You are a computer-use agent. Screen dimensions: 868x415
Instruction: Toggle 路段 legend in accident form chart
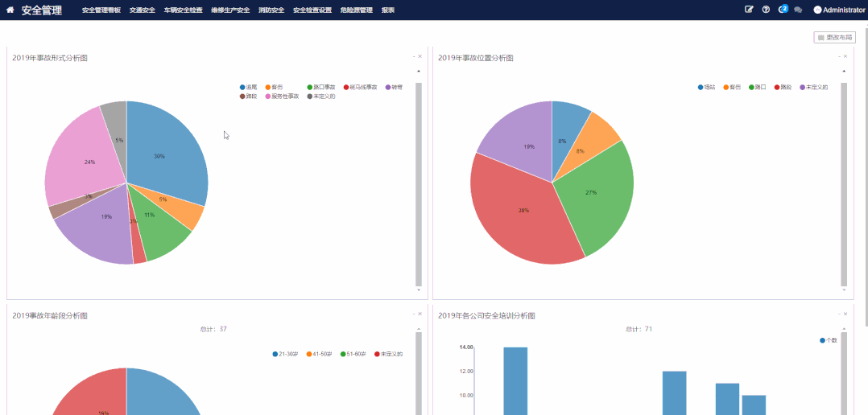point(249,97)
